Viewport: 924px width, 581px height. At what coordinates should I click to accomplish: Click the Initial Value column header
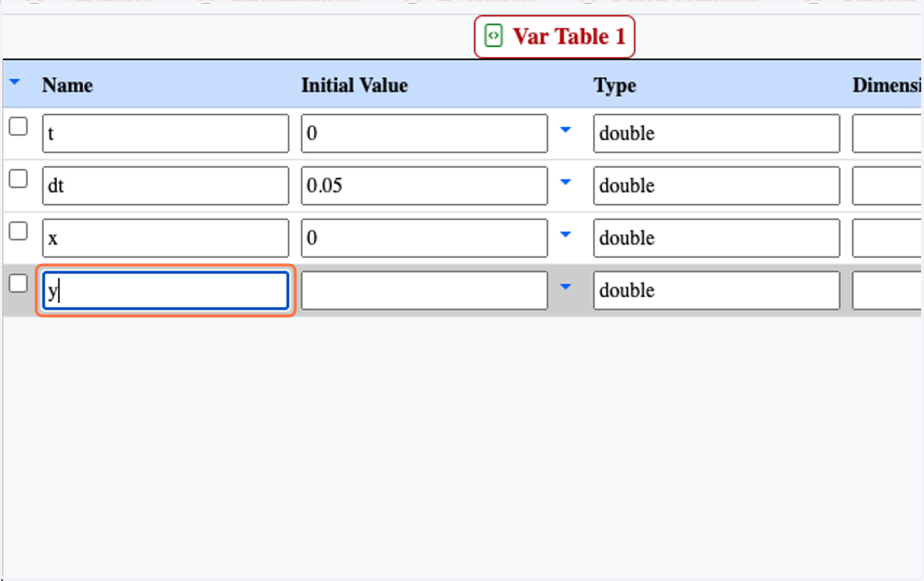(x=354, y=85)
